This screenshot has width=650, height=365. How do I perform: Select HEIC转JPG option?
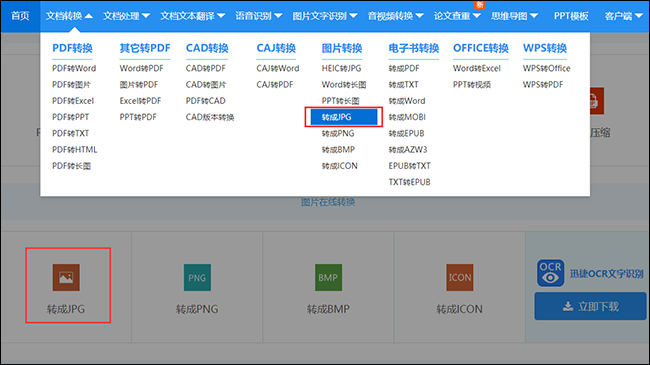point(342,68)
